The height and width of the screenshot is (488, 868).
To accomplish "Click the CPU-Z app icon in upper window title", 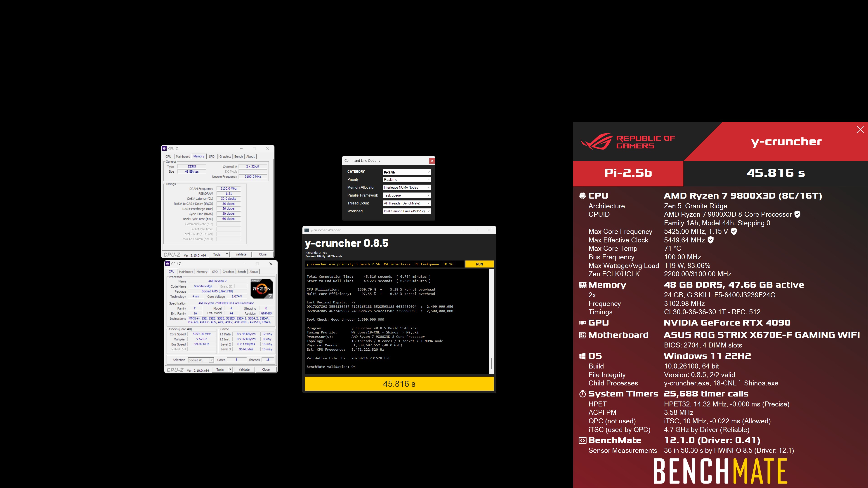I will (x=164, y=148).
